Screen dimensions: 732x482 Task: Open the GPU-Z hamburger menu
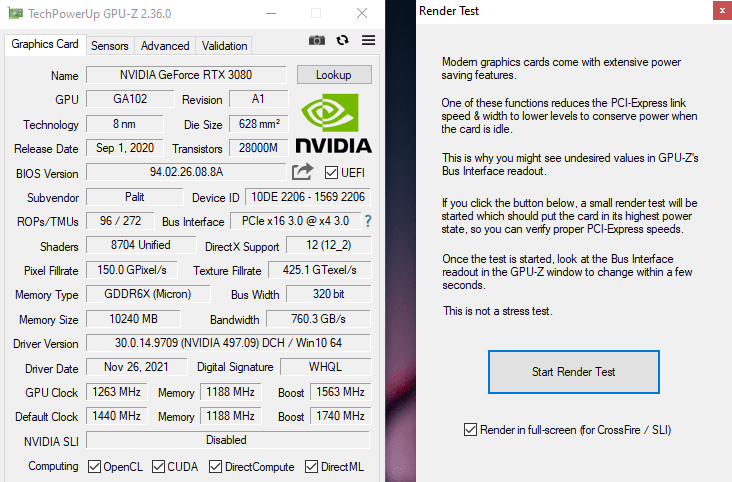(368, 41)
